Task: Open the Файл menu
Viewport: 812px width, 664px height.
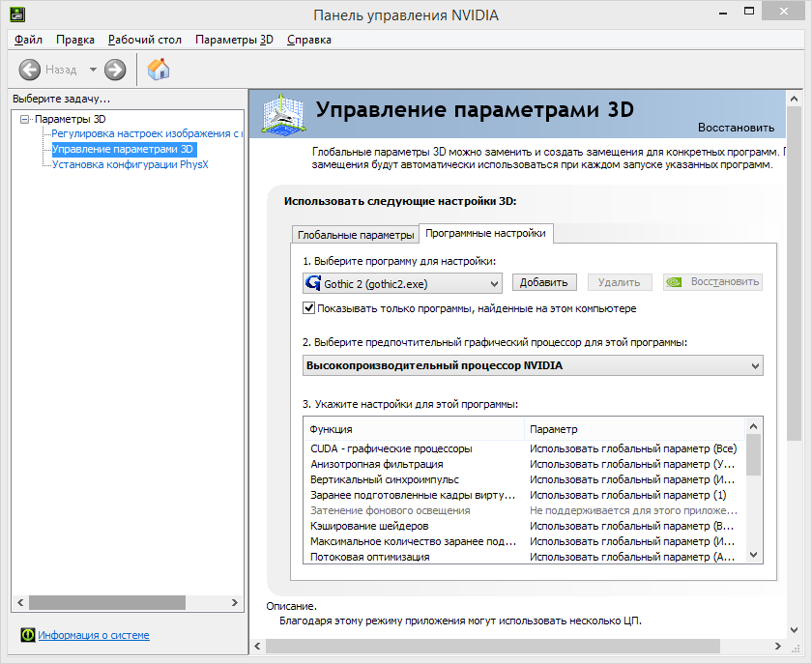Action: [28, 40]
